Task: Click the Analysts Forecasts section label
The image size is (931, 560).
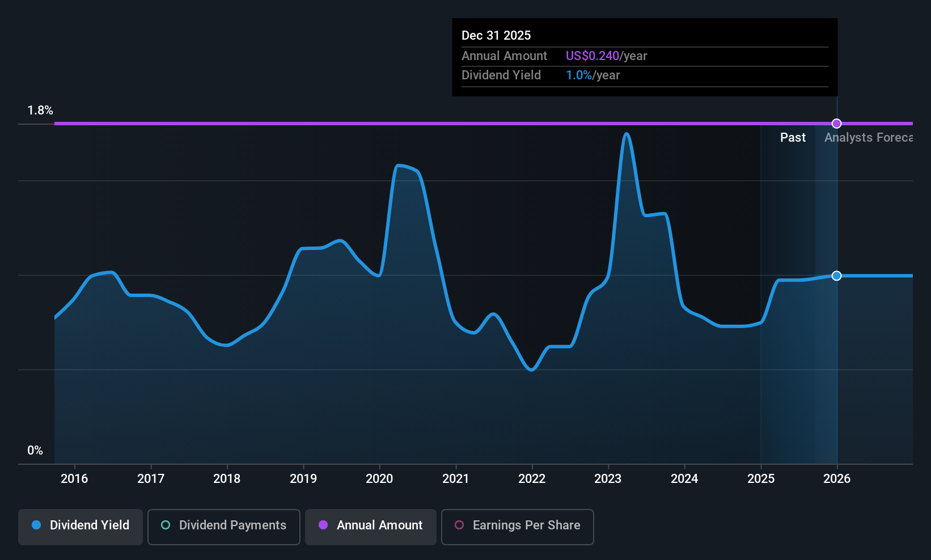Action: [869, 138]
